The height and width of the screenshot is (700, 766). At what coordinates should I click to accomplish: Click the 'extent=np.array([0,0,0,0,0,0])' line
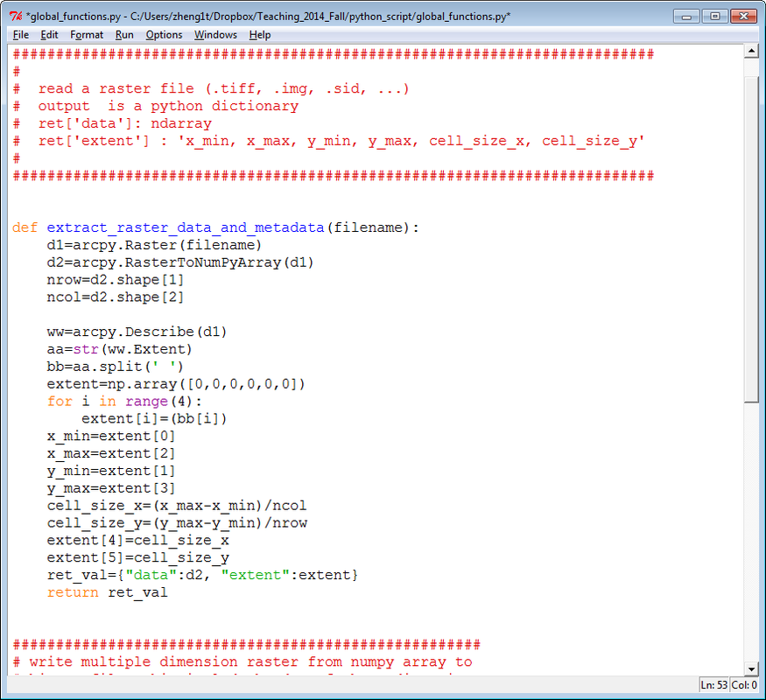pyautogui.click(x=176, y=384)
